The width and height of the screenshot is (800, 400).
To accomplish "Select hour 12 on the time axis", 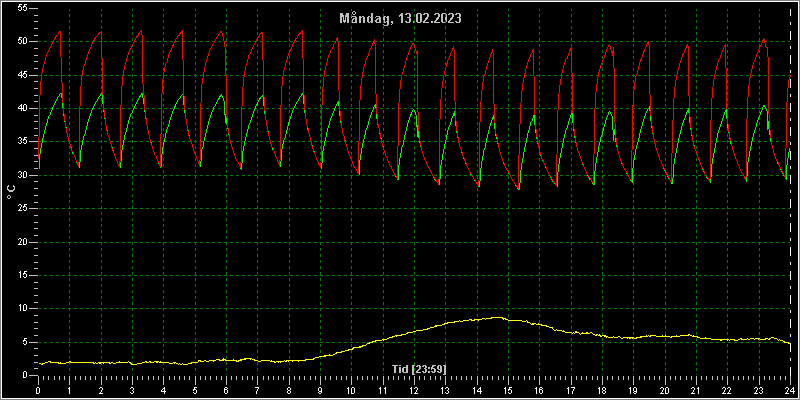I will [414, 390].
